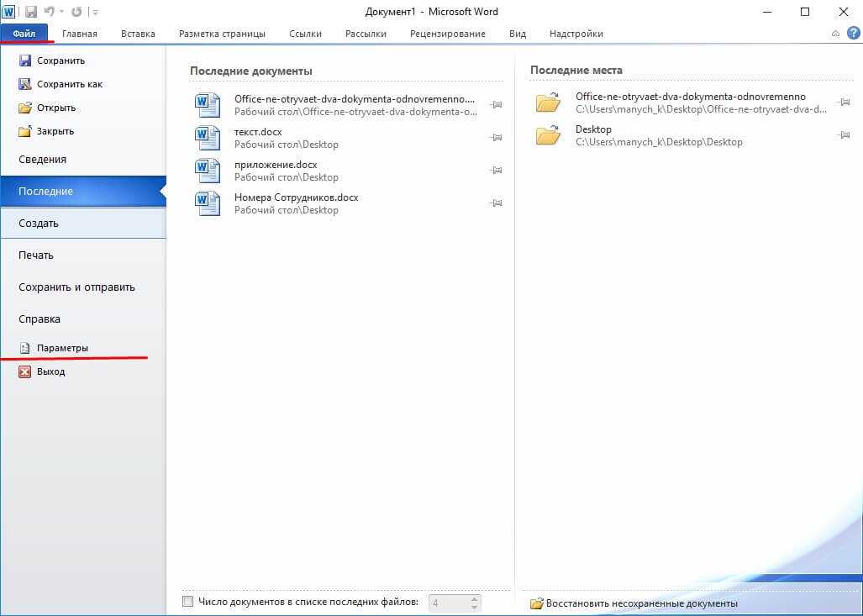This screenshot has height=616, width=863.
Task: Click the recent files count field showing 4
Action: tap(447, 603)
